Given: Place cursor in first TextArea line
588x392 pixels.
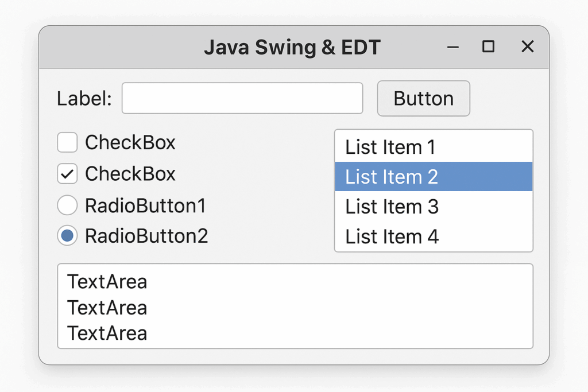Looking at the screenshot, I should [107, 282].
